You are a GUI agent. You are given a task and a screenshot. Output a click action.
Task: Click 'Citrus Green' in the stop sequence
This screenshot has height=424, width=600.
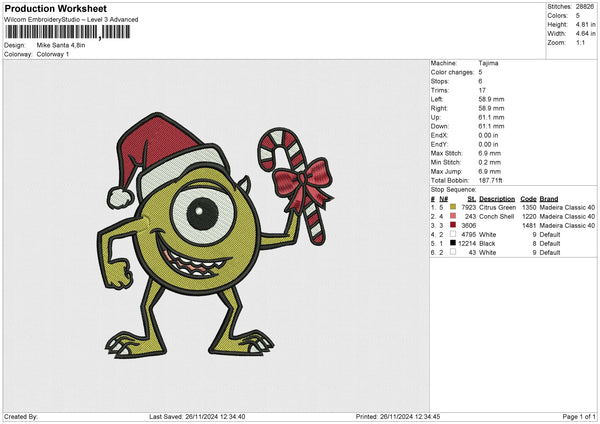[497, 207]
